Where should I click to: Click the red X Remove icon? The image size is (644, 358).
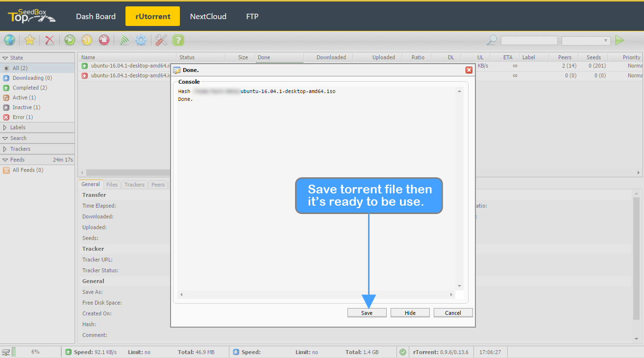(x=50, y=40)
